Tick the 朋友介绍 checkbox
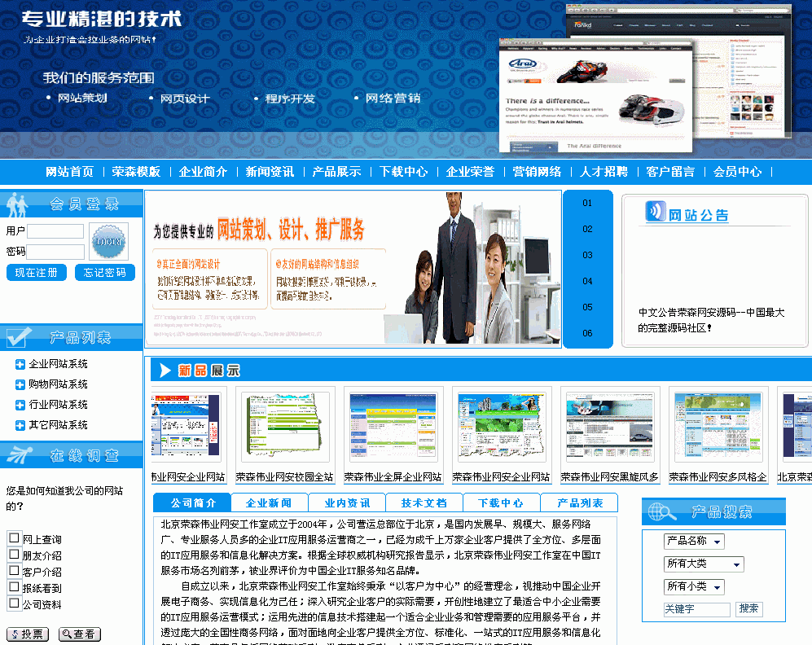Screen dimensions: 812x645 coord(14,555)
